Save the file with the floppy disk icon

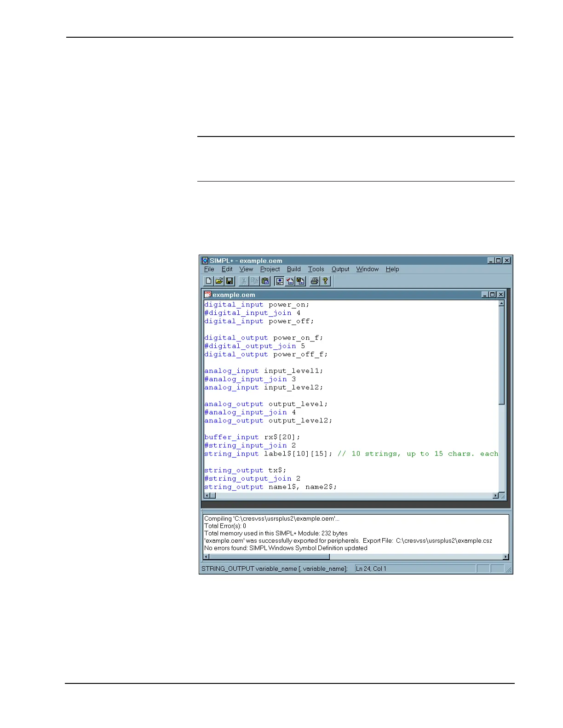click(230, 281)
